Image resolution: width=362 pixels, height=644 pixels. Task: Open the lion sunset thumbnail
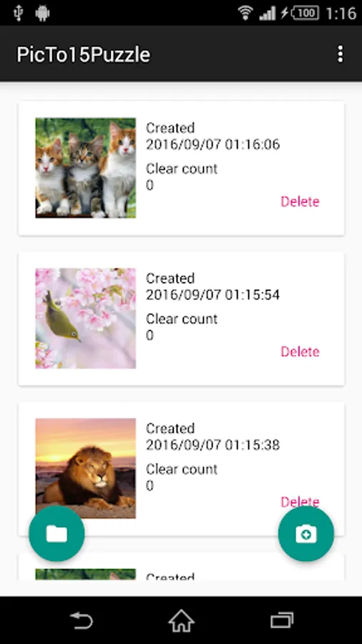click(85, 468)
